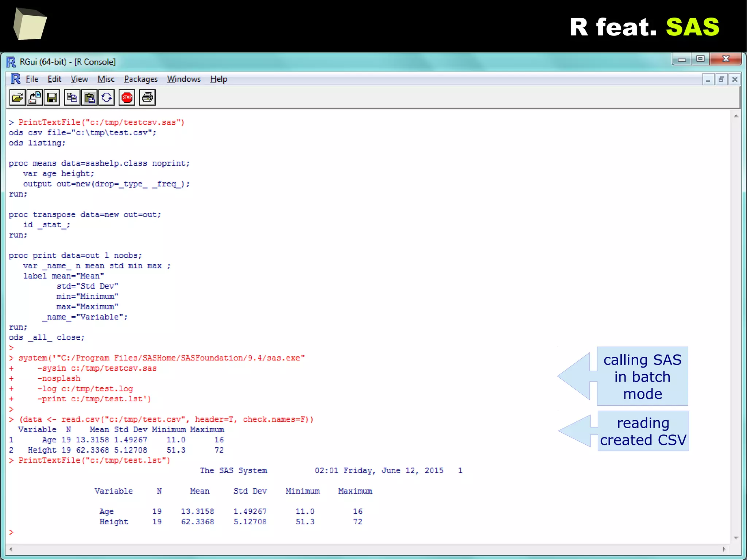This screenshot has width=747, height=560.
Task: Open the File menu
Action: click(32, 79)
